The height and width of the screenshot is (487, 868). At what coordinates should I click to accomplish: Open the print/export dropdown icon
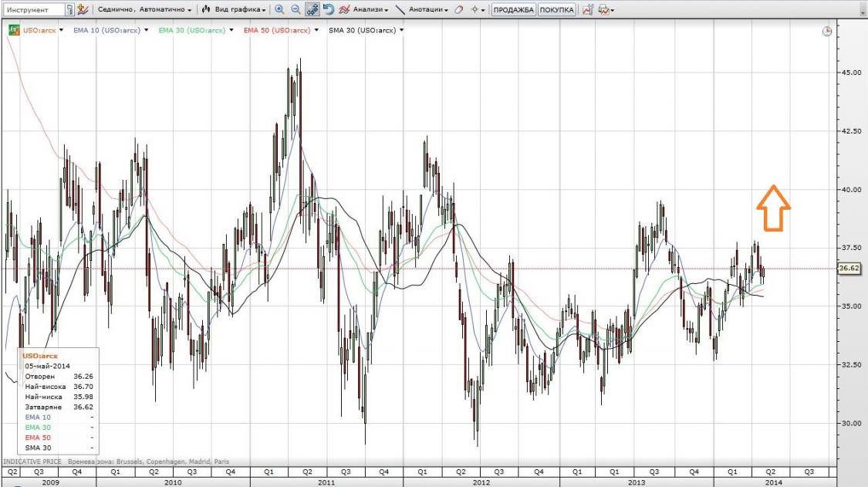click(x=605, y=9)
